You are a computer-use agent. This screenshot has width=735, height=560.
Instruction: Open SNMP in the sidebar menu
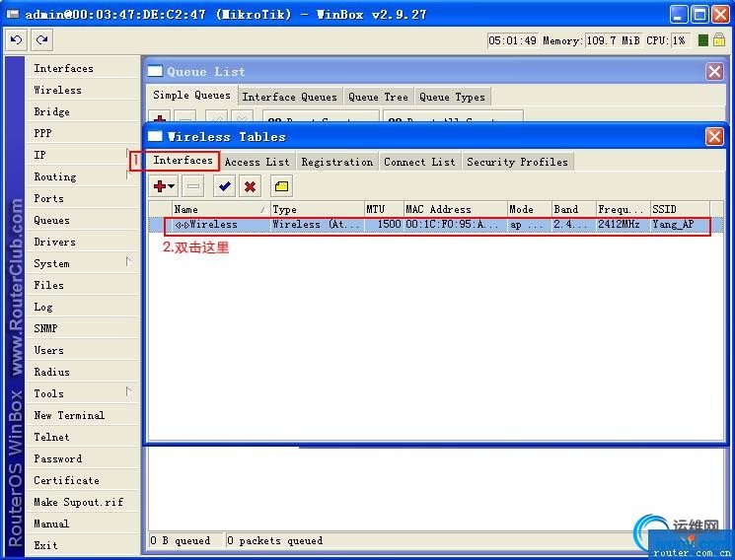[82, 328]
